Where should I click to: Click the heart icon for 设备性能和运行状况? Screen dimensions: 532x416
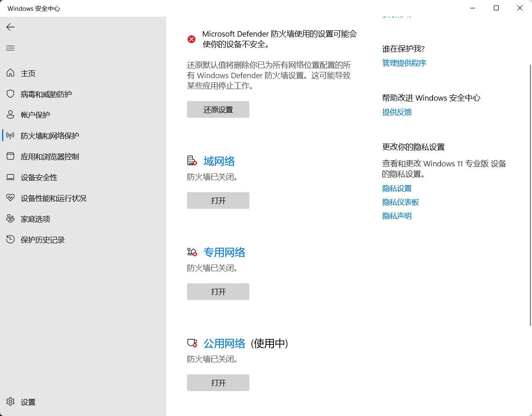(11, 198)
